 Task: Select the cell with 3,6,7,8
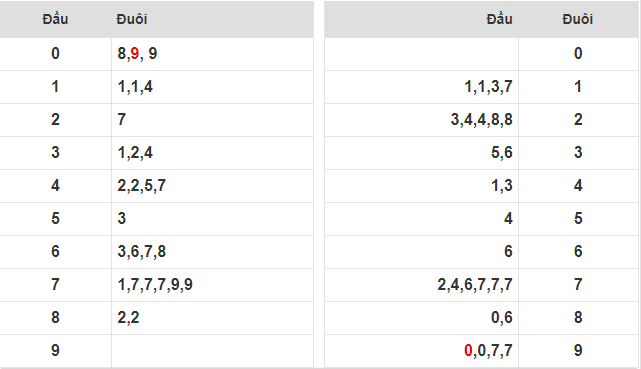pyautogui.click(x=213, y=252)
